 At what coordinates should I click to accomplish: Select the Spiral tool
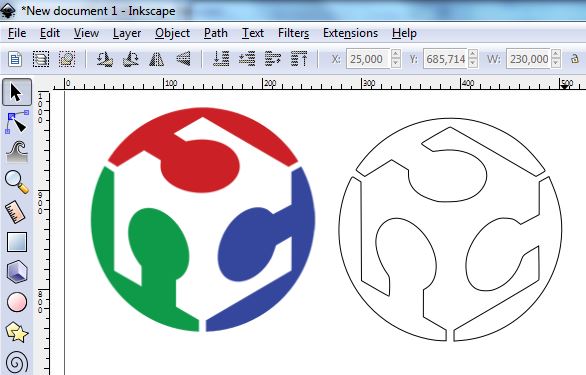(17, 363)
